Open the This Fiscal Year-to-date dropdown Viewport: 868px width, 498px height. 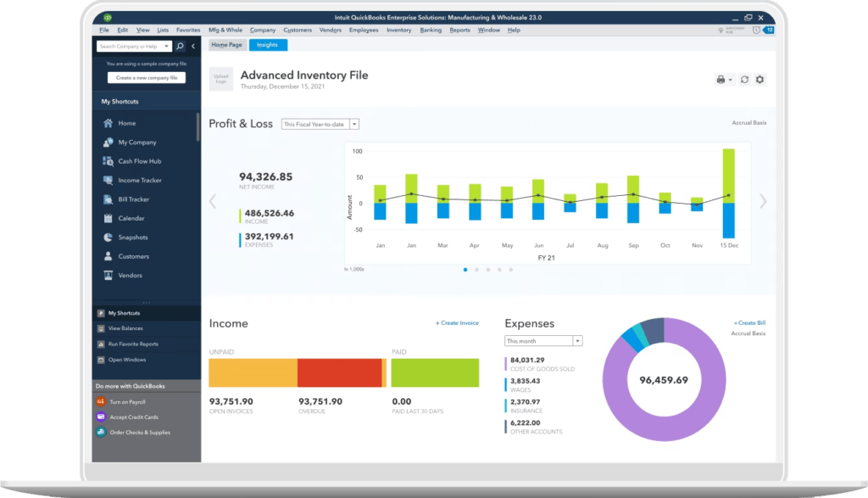(320, 123)
